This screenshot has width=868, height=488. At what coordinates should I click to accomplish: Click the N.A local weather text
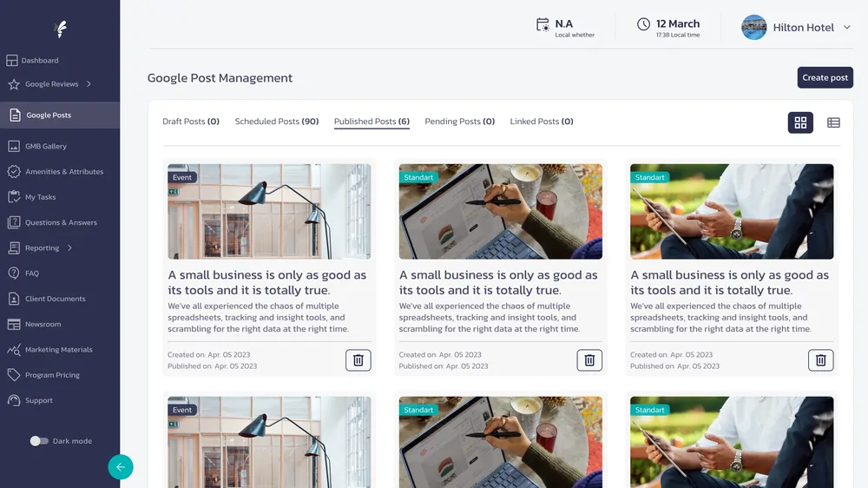click(564, 23)
